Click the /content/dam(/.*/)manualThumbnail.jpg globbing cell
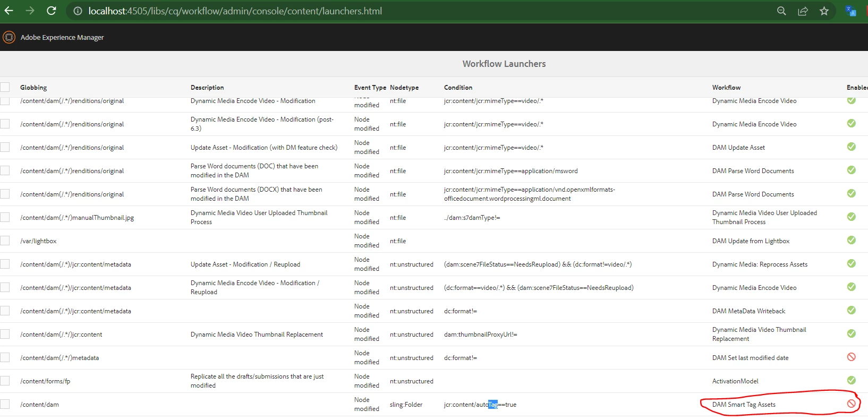 pyautogui.click(x=77, y=218)
